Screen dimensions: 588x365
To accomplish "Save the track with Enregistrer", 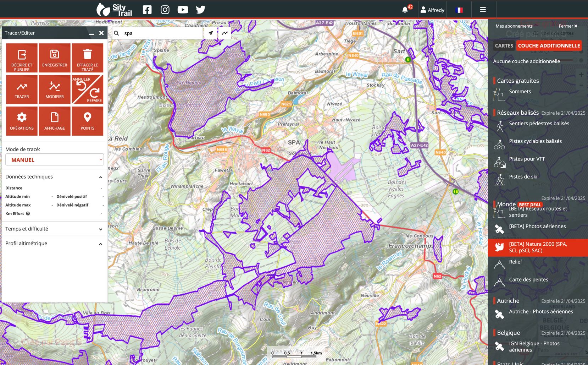I will (55, 58).
